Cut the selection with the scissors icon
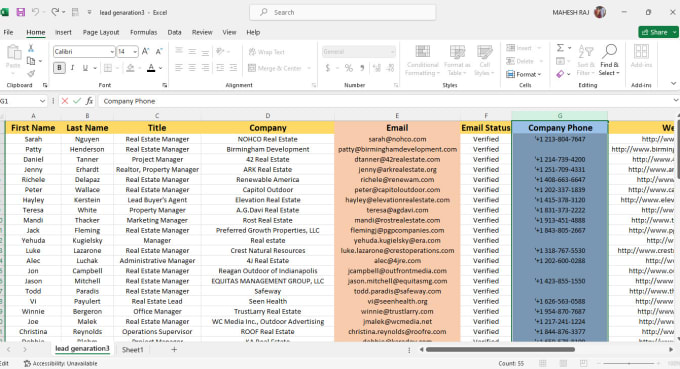The width and height of the screenshot is (680, 369). 31,48
